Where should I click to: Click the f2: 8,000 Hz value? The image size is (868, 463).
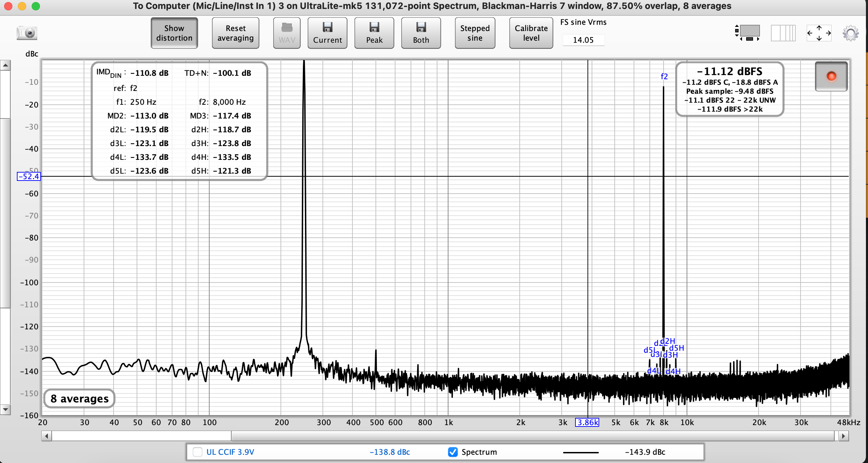[x=229, y=102]
